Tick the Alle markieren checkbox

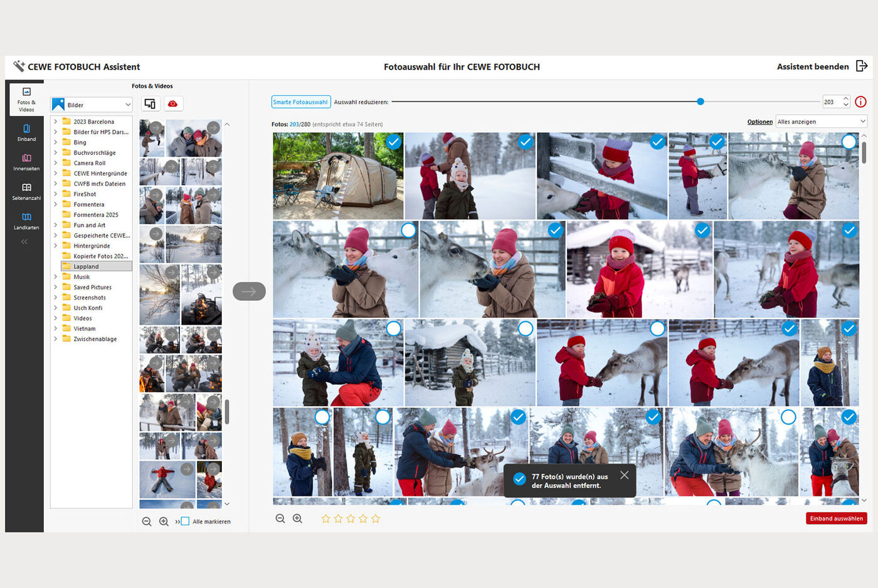[185, 522]
